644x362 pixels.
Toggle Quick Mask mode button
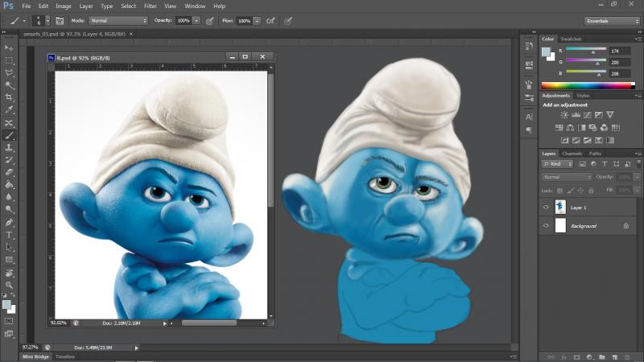pos(9,321)
